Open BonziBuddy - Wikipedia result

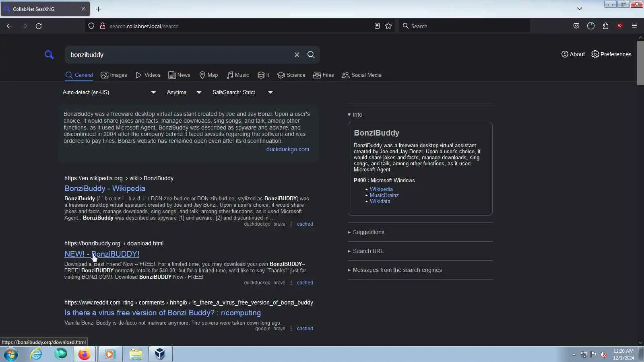105,189
